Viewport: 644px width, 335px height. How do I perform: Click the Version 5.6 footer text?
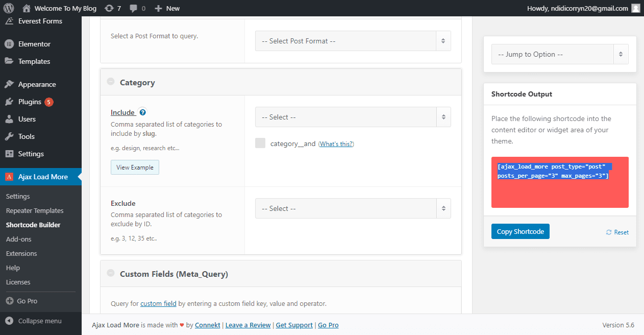pyautogui.click(x=618, y=325)
